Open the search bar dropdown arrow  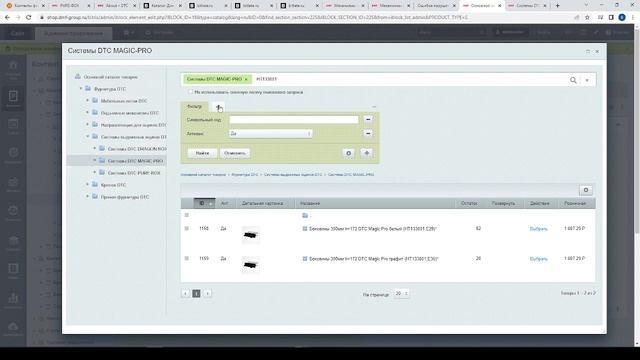[587, 80]
